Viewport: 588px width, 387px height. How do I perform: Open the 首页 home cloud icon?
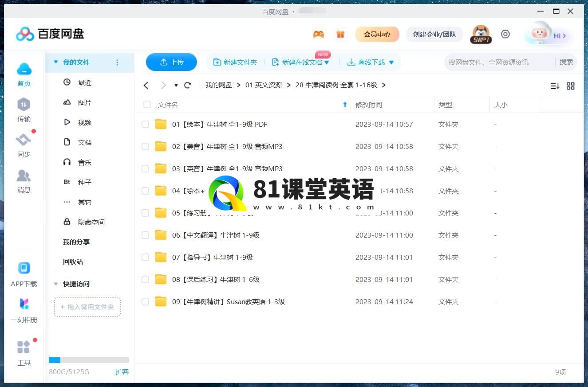[24, 69]
